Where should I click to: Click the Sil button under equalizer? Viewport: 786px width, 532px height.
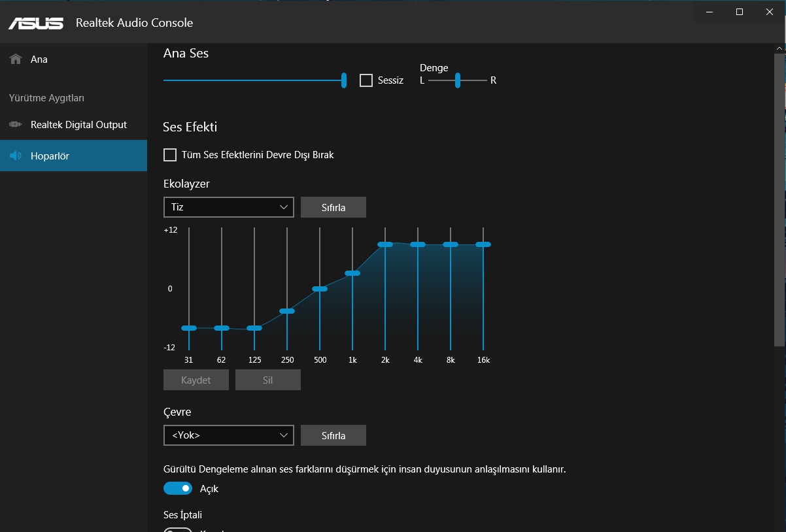coord(267,380)
